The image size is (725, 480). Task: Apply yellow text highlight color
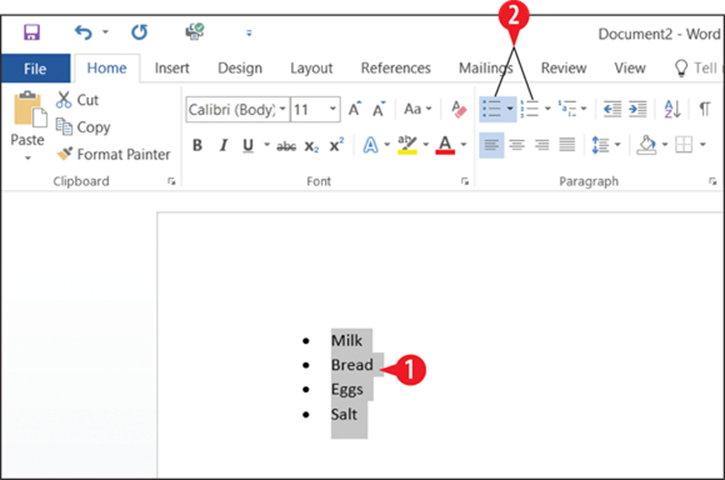(x=407, y=145)
